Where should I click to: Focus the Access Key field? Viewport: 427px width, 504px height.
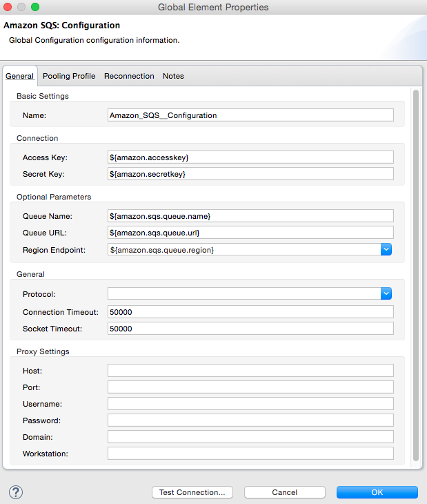(250, 157)
